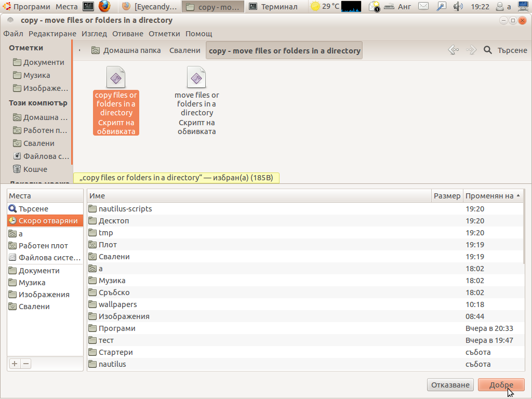Click the system monitor graph applet
Viewport: 532px width, 399px height.
351,6
